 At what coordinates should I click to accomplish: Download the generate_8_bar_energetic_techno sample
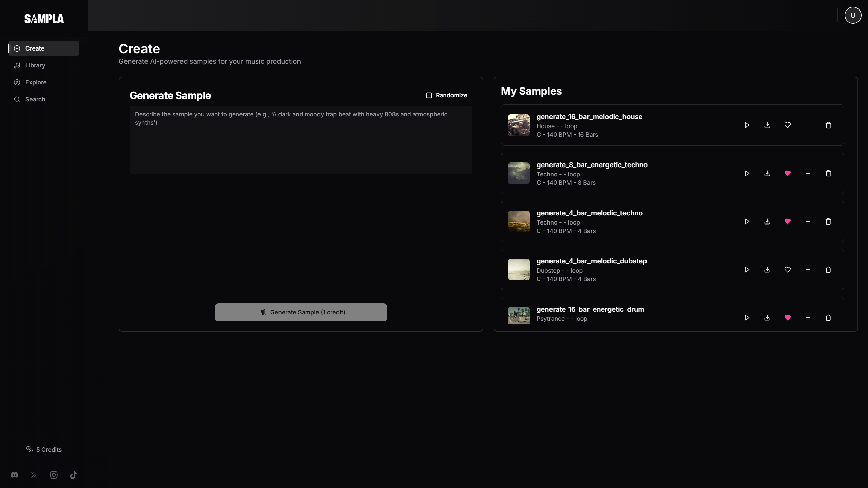767,173
